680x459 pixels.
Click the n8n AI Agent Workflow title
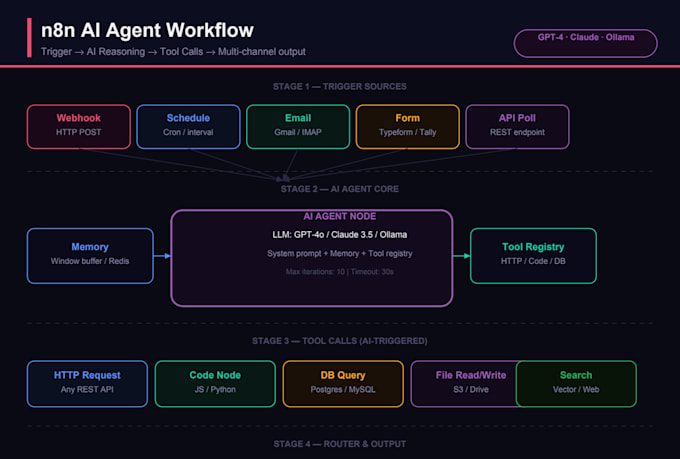click(x=147, y=30)
